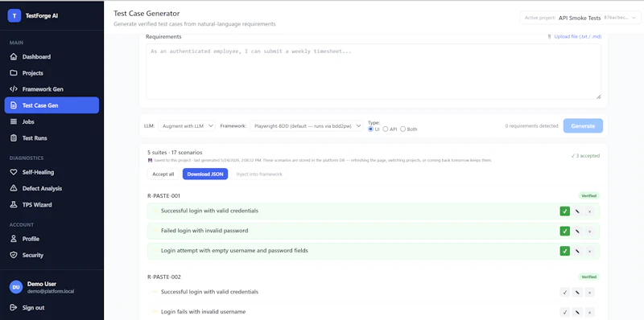Viewport: 644px width, 320px height.
Task: Open the Framework Playwright-BDD dropdown
Action: tap(307, 126)
